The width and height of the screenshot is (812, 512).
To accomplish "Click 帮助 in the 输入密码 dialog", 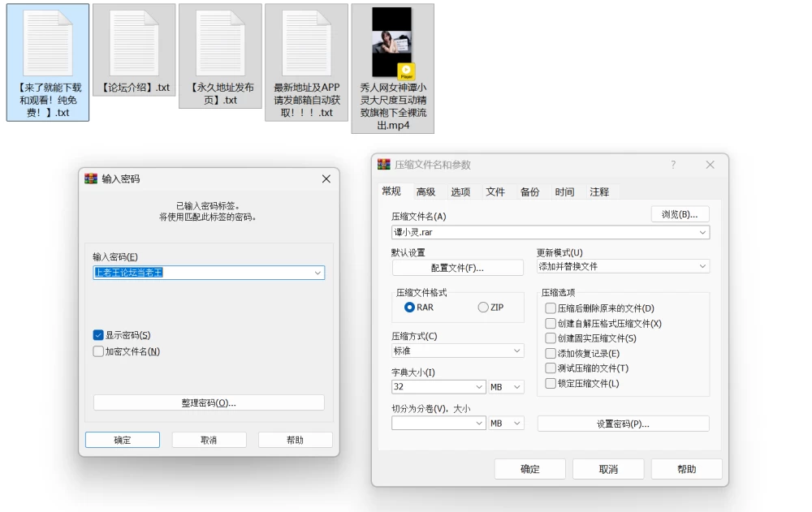I will coord(296,440).
